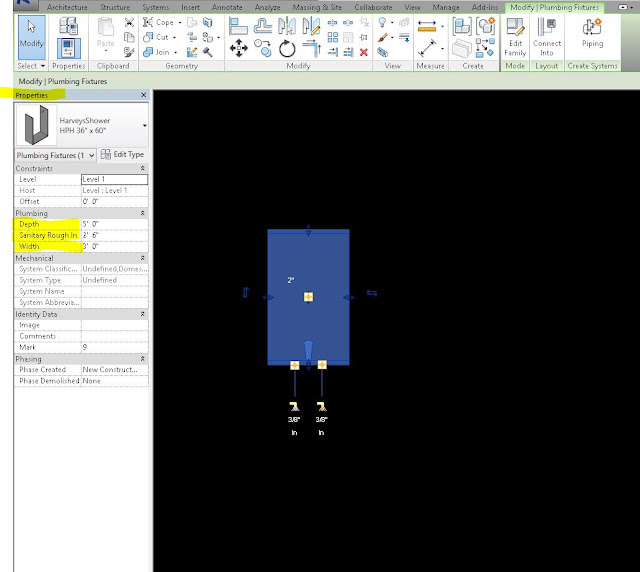Open the Plumbing Fixtures (1) filter dropdown
The height and width of the screenshot is (572, 640).
tap(56, 155)
